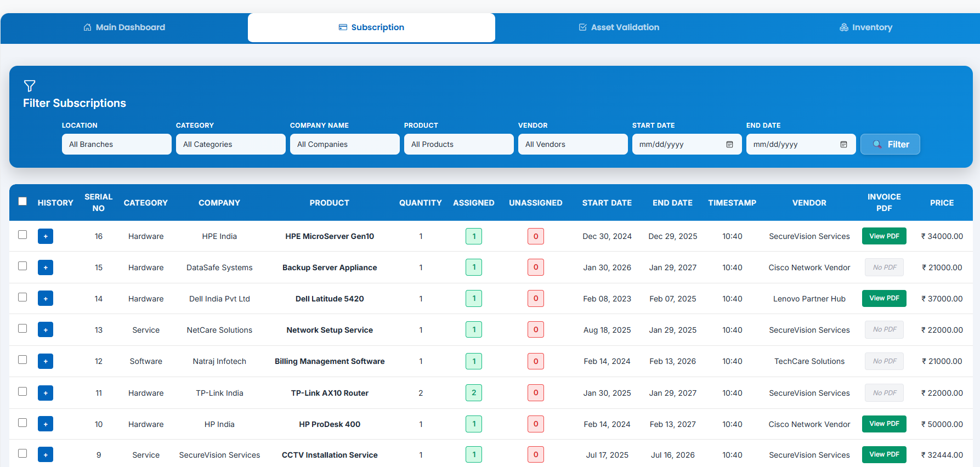Click the ₹ 50000.00 price cell
Viewport: 980px width, 467px height.
[942, 424]
